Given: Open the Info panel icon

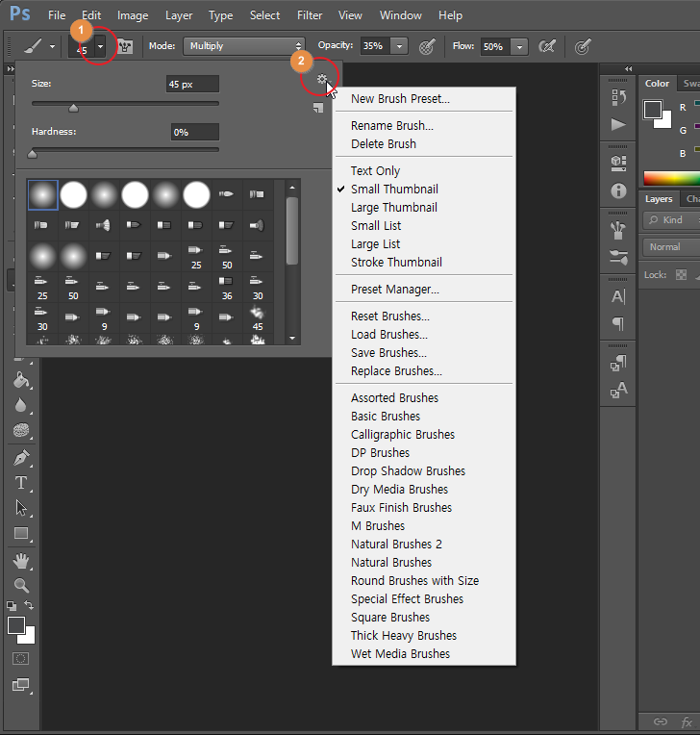Looking at the screenshot, I should click(x=619, y=190).
